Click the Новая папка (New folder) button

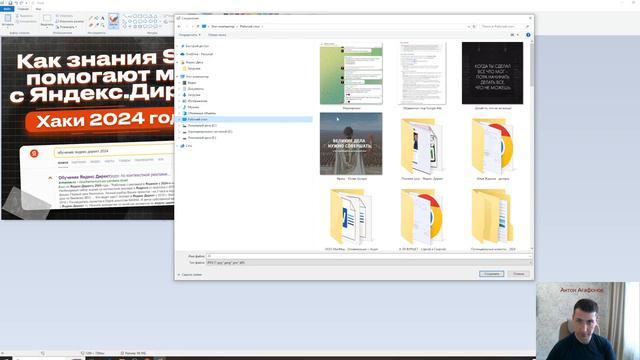point(217,35)
